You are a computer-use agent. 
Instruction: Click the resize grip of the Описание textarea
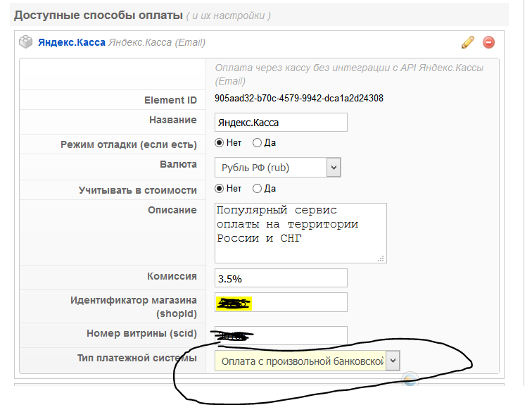click(381, 258)
